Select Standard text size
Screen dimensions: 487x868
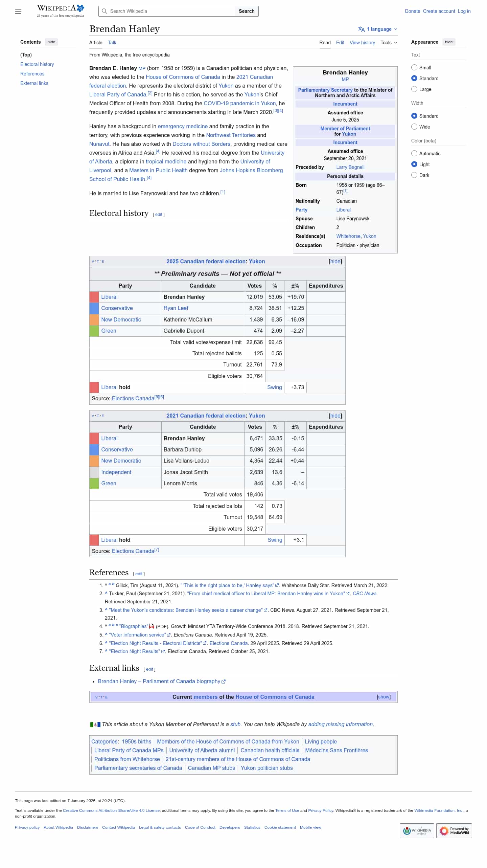point(414,79)
